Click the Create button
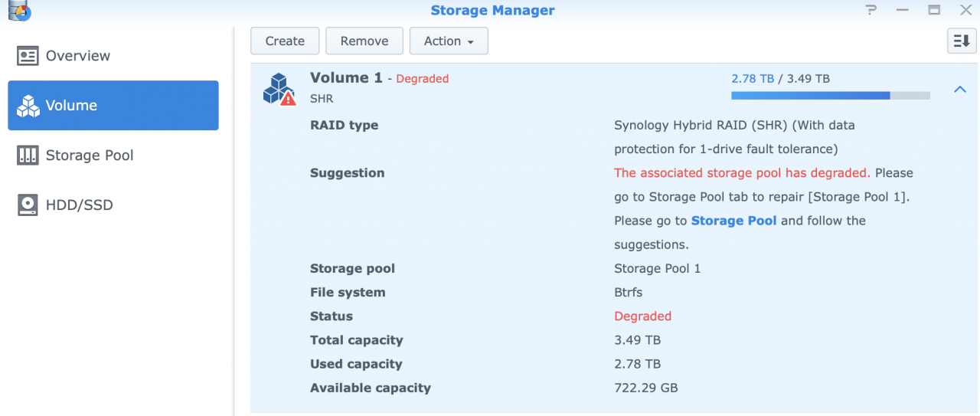The height and width of the screenshot is (416, 980). point(285,41)
